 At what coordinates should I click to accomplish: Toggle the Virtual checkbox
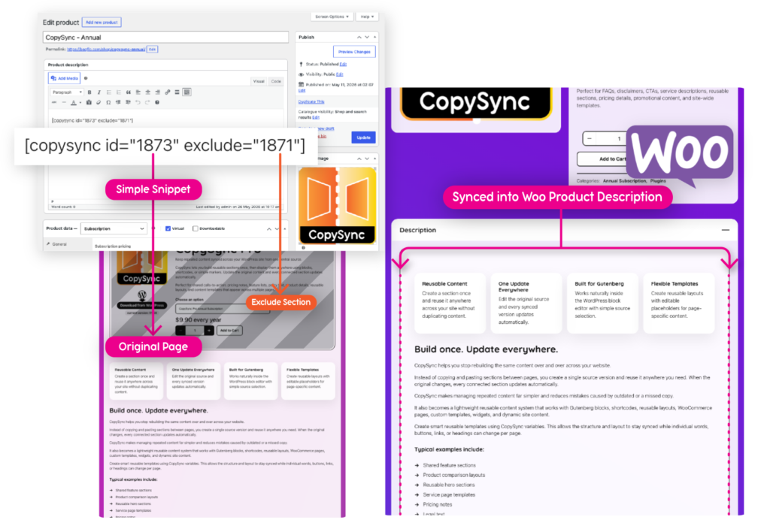coord(168,228)
